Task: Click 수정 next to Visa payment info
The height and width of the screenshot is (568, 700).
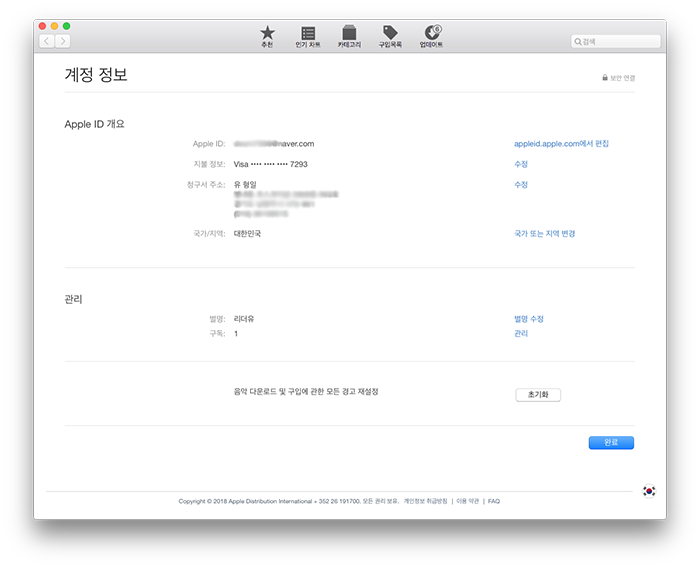Action: [x=521, y=164]
